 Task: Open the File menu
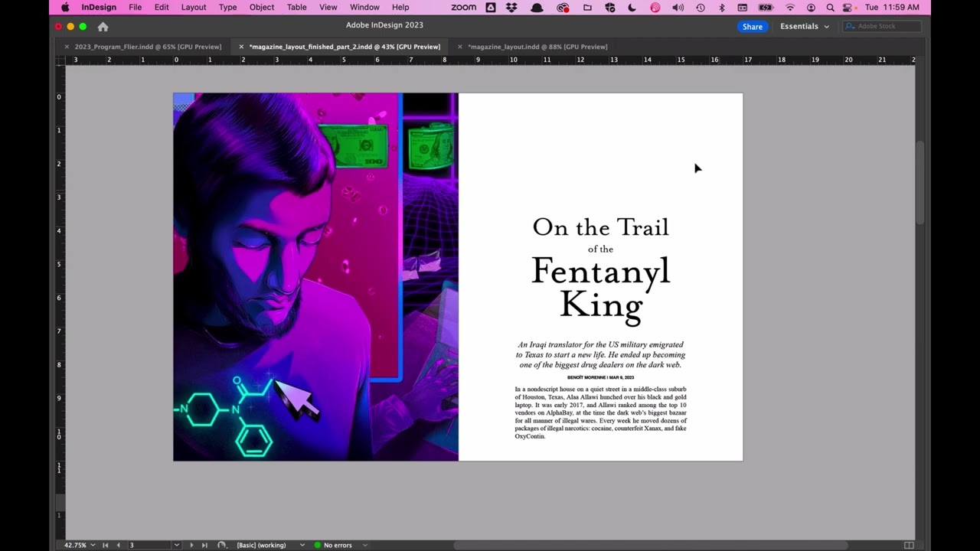pyautogui.click(x=135, y=8)
